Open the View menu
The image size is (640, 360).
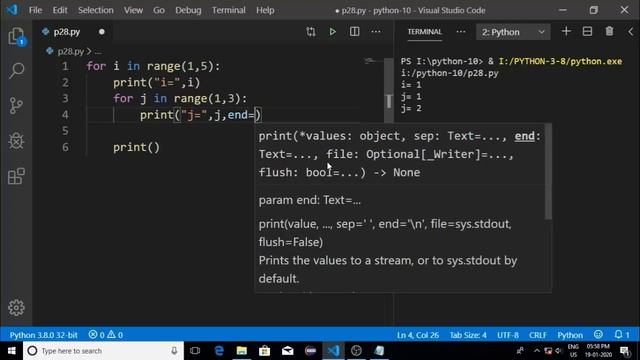click(x=133, y=10)
